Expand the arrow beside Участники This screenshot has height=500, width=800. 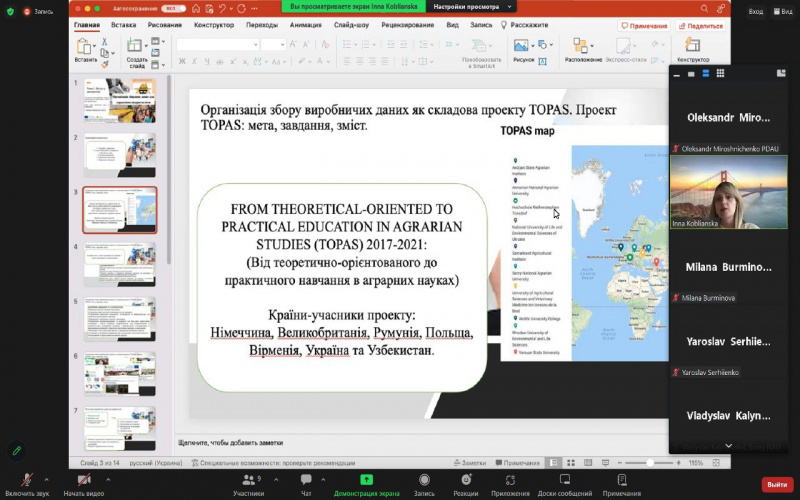[276, 480]
